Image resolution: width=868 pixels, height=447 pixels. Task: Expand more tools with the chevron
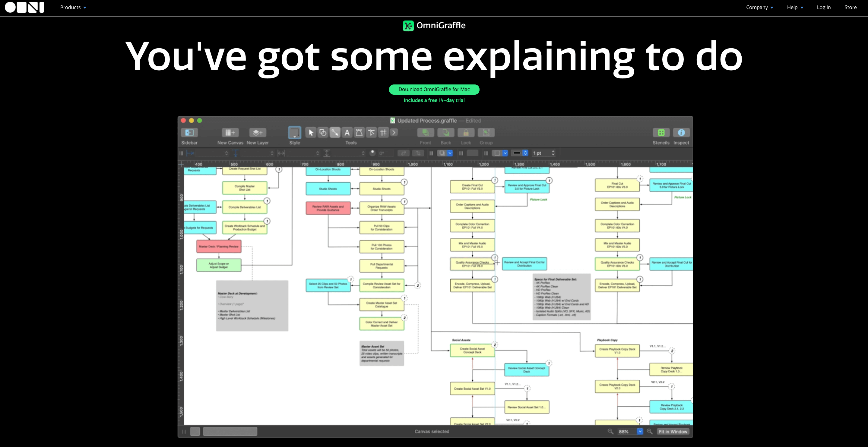tap(394, 132)
